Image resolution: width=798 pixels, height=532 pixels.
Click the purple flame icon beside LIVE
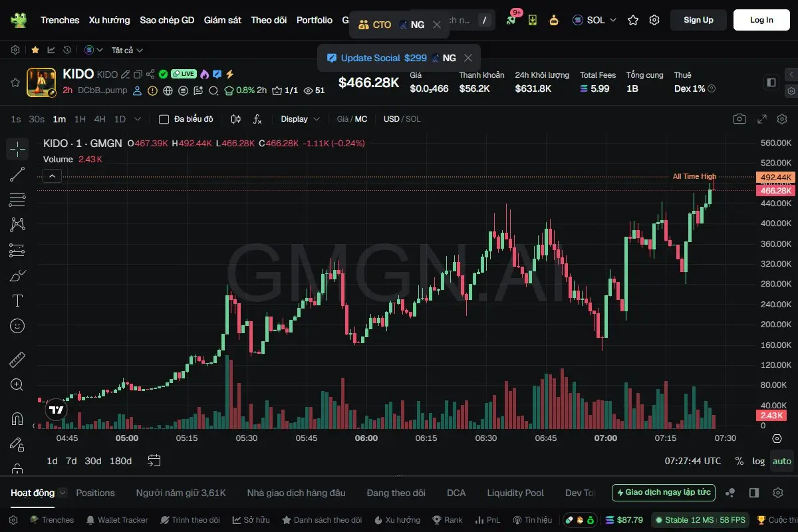[x=204, y=74]
